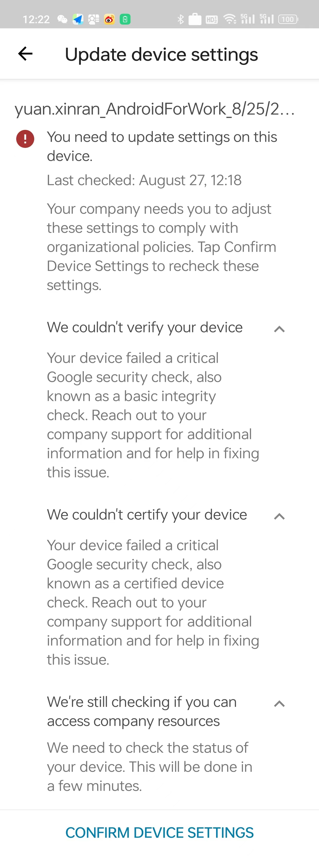
Task: Tap the 'Last checked: August 27' text
Action: 144,180
